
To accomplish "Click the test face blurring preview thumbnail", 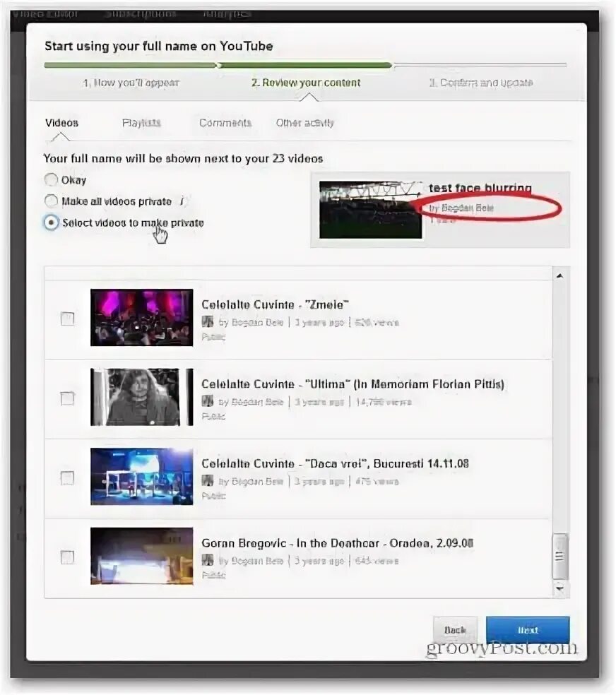I will pyautogui.click(x=371, y=210).
